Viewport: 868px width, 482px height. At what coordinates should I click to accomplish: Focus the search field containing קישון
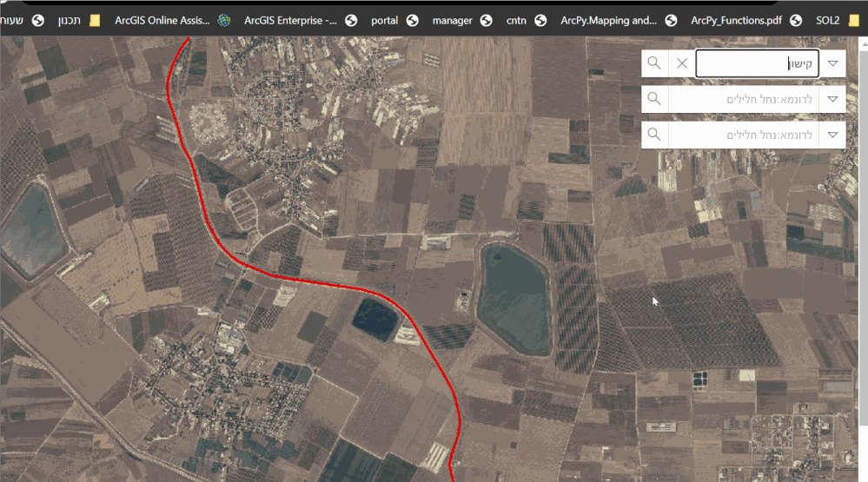757,63
